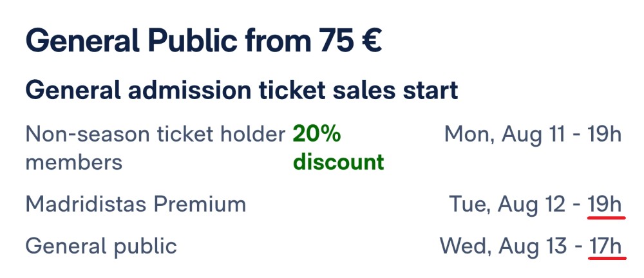Click the word 'members' on second line
The image size is (644, 278).
point(74,162)
